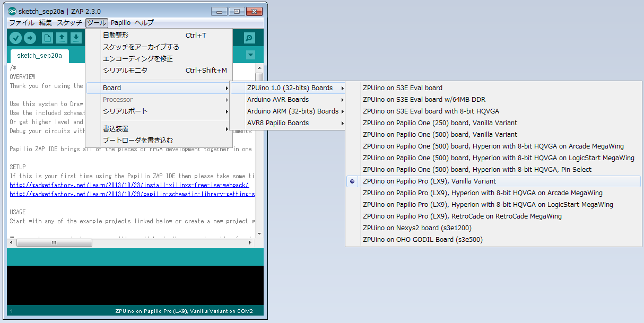This screenshot has width=644, height=323.
Task: Click the USAGE comment line in editor
Action: pyautogui.click(x=18, y=212)
